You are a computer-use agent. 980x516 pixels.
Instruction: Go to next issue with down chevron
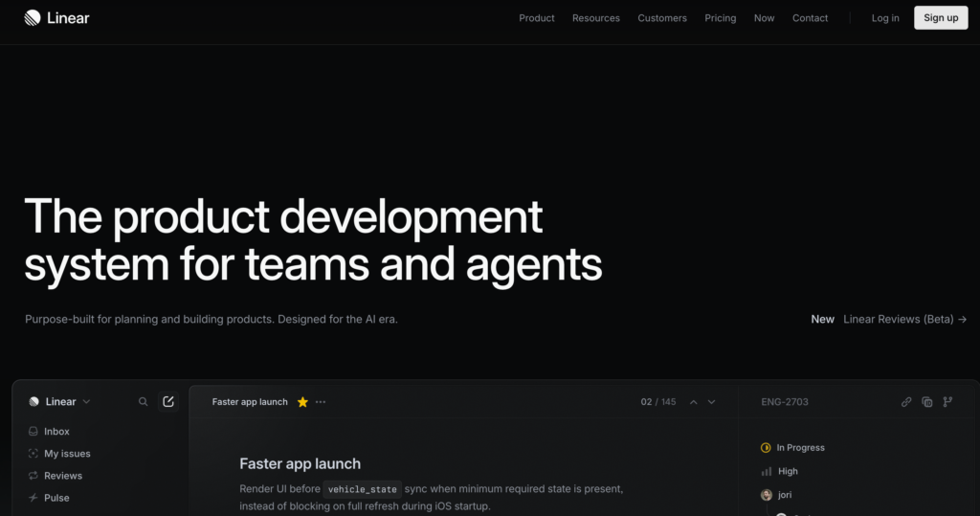(711, 402)
